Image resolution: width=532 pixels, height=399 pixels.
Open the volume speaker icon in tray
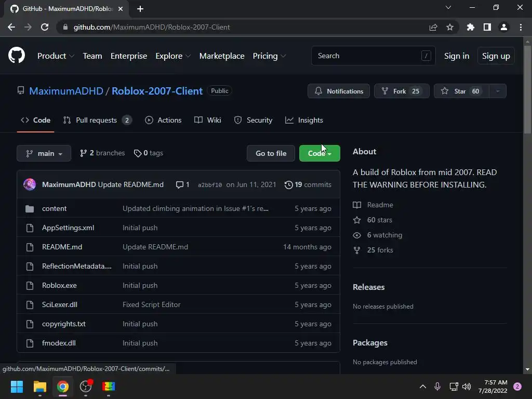(x=467, y=387)
